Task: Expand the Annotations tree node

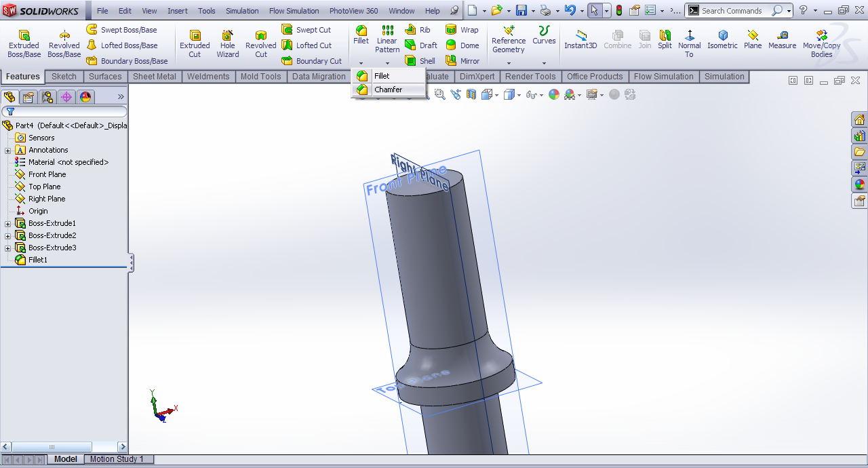Action: tap(8, 151)
